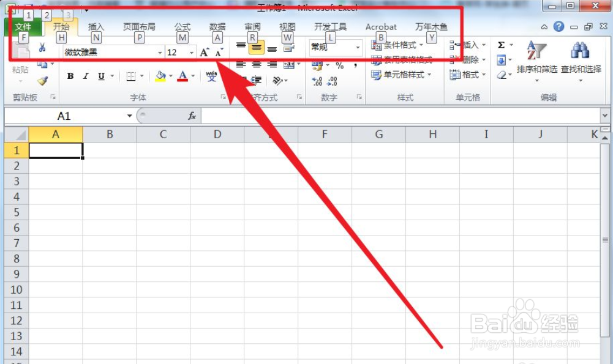Switch to the Acrobat tab
This screenshot has height=364, width=613.
pyautogui.click(x=381, y=26)
